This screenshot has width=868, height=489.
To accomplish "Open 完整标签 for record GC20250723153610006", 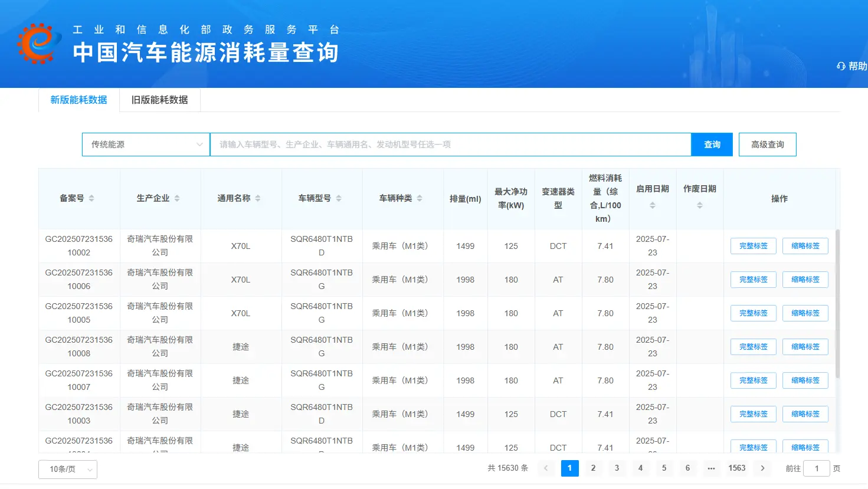I will click(754, 280).
